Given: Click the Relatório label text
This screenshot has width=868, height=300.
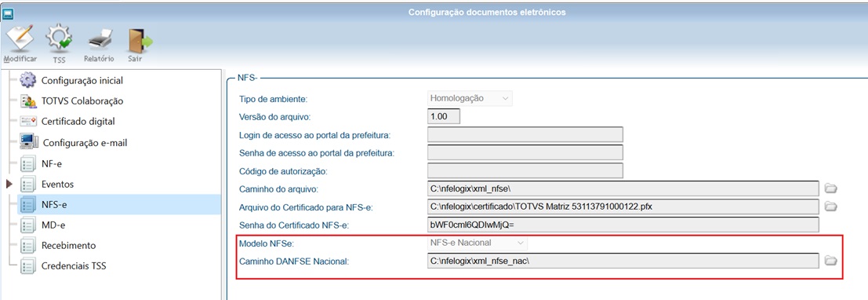Looking at the screenshot, I should pyautogui.click(x=99, y=59).
